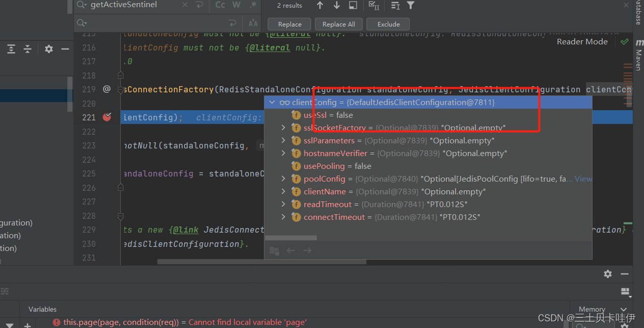Screen dimensions: 644x328
Task: Move the editor horizontal scrollbar
Action: [261, 262]
